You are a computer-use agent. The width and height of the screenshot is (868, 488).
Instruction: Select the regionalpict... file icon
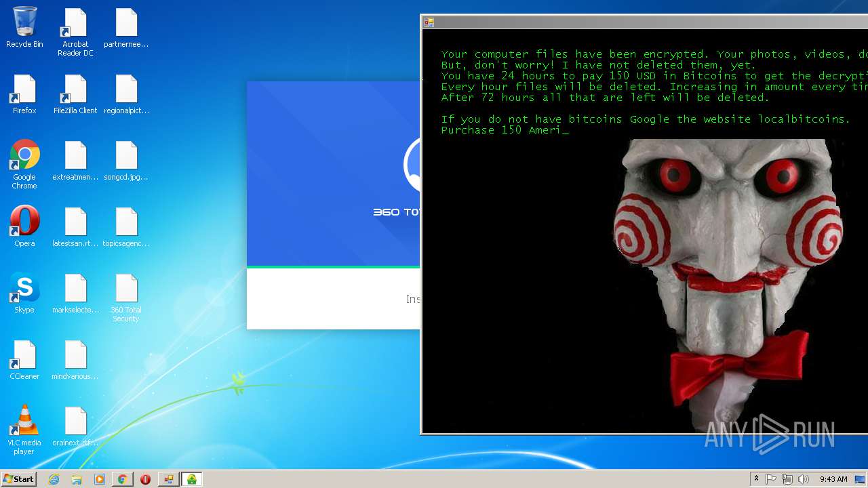[x=126, y=94]
